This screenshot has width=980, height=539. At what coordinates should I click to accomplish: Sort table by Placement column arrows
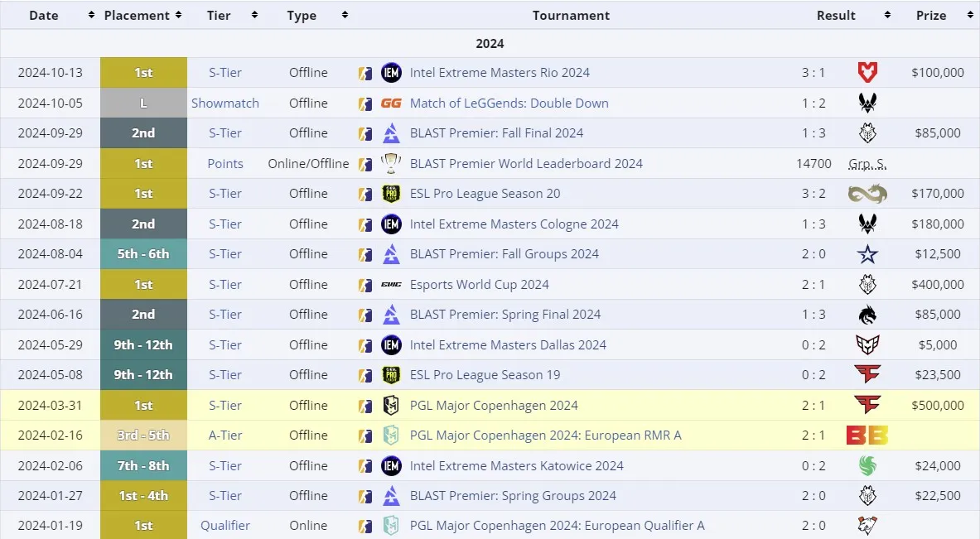[179, 15]
